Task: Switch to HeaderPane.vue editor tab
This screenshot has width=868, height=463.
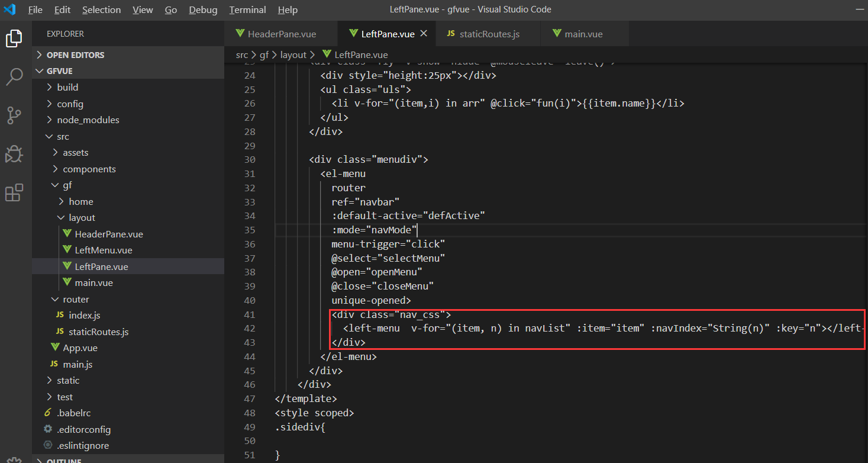Action: 281,34
